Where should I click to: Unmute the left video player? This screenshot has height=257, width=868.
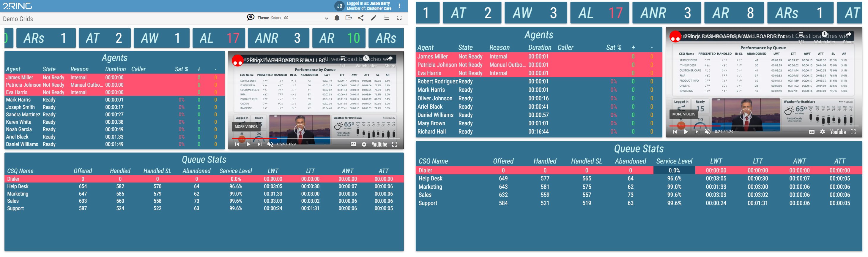click(x=270, y=144)
